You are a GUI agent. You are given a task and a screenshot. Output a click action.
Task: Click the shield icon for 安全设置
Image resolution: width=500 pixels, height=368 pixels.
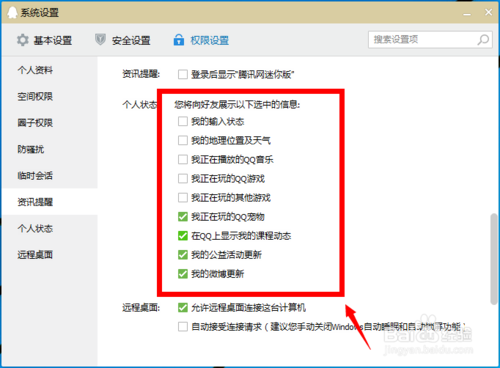click(100, 40)
